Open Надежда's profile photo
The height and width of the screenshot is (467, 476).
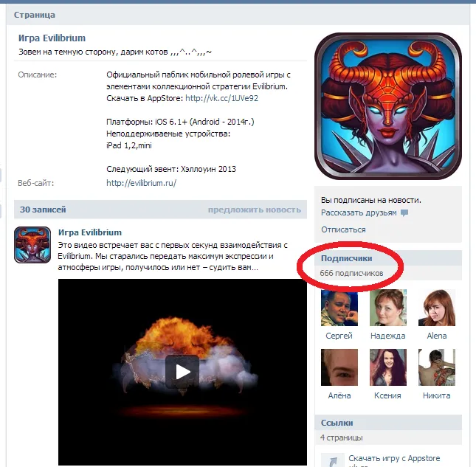tap(388, 308)
